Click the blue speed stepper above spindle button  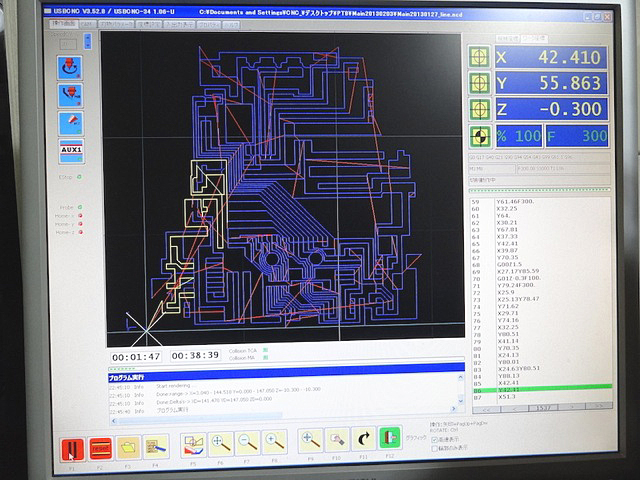87,42
